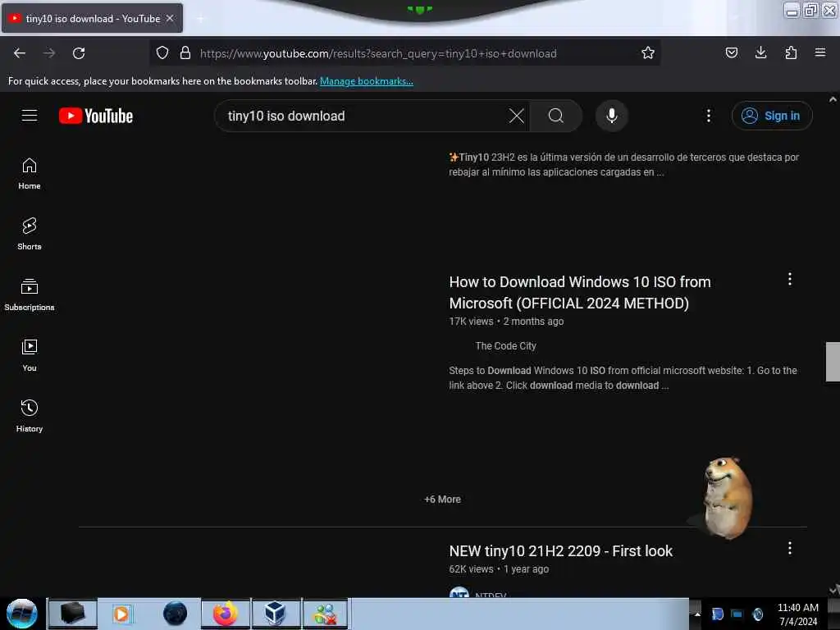Show hidden system tray icons

pyautogui.click(x=697, y=614)
